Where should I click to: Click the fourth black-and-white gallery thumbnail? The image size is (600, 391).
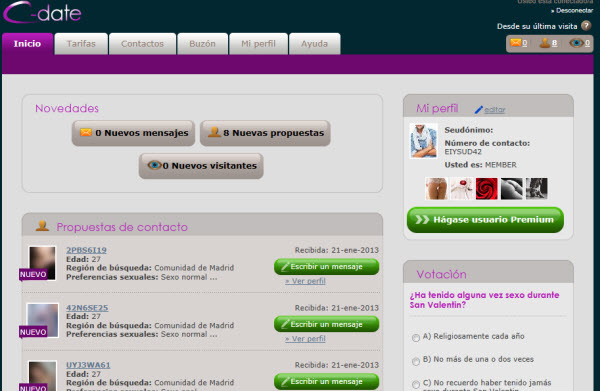pos(512,188)
